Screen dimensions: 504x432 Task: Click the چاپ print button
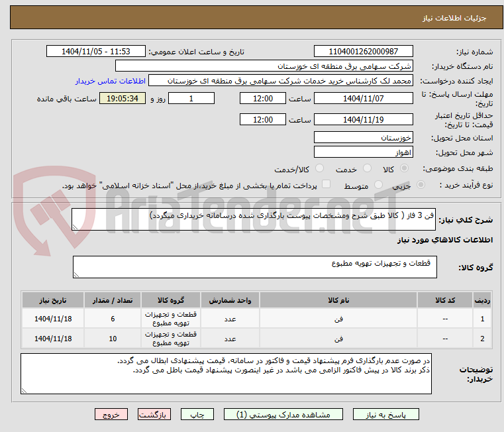(197, 414)
